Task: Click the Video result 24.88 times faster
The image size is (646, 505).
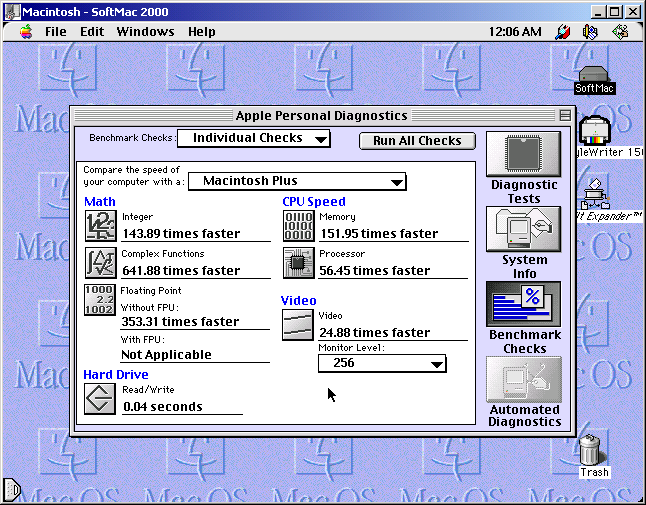Action: [374, 332]
